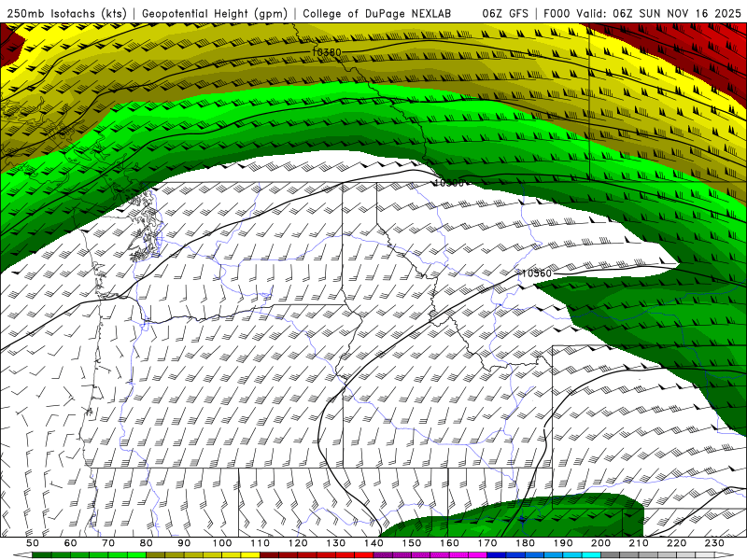Click the 'College of DuPage NEXLAB' label

[377, 14]
